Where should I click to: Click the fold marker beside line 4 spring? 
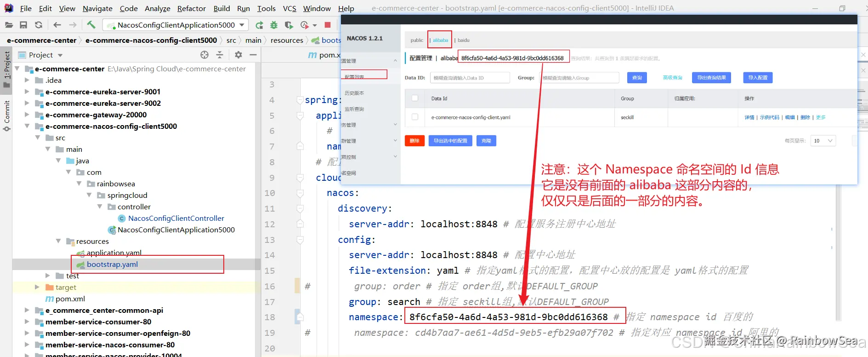tap(300, 100)
